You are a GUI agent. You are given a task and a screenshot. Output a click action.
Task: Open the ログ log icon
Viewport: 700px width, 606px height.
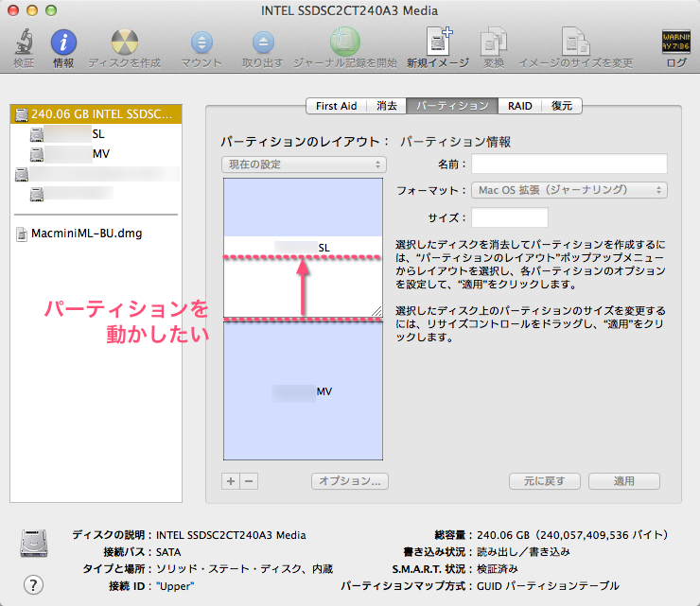click(676, 42)
